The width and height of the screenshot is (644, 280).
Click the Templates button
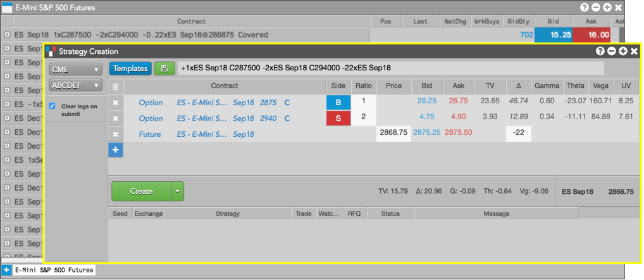click(130, 68)
